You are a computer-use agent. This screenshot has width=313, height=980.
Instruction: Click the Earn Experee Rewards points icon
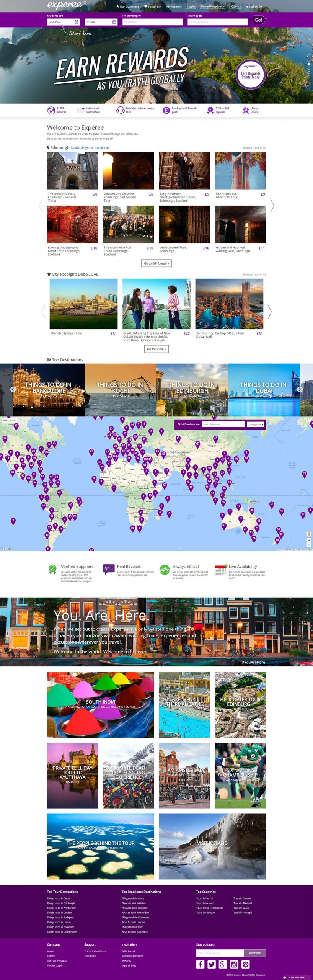coord(166,111)
